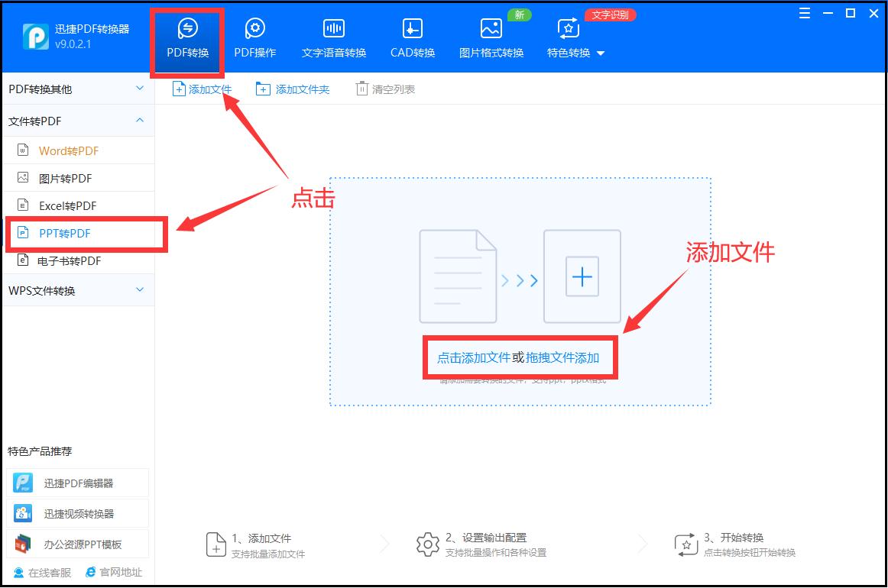The height and width of the screenshot is (588, 888).
Task: Collapse the 文件转PDF section
Action: (x=76, y=120)
